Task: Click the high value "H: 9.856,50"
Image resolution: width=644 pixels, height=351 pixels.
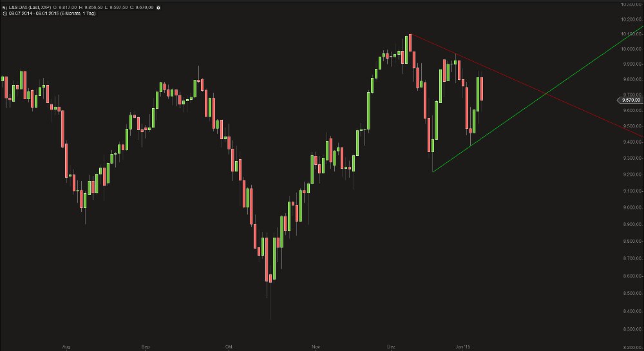Action: 91,7
